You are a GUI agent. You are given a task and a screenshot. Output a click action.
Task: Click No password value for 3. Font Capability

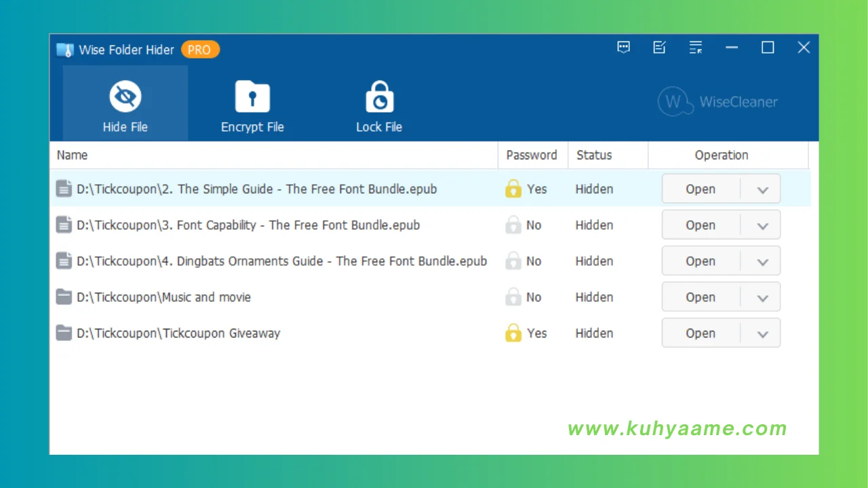[534, 225]
